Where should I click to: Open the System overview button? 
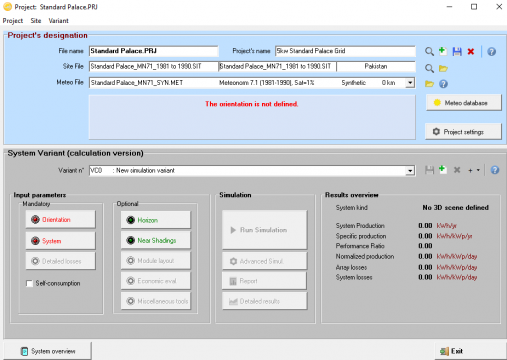click(47, 351)
